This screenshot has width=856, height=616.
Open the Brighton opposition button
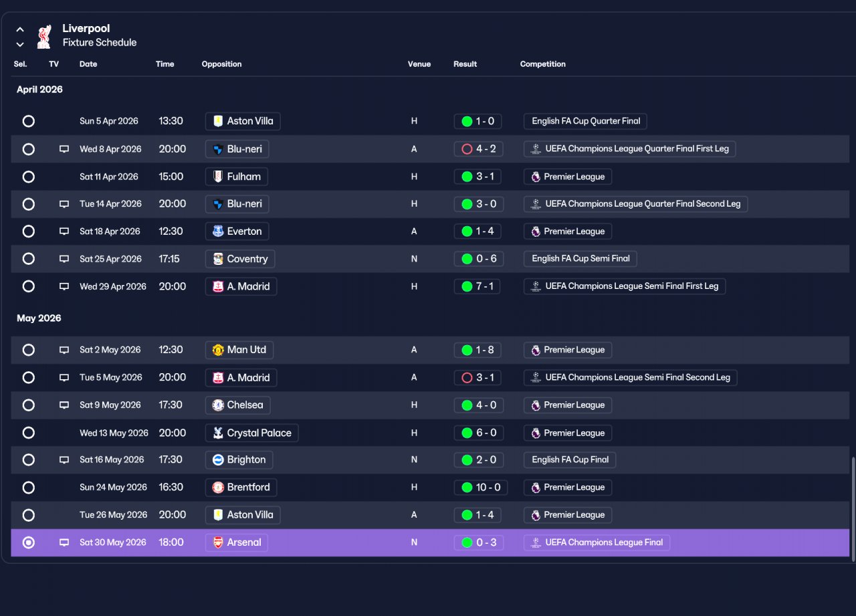pos(239,460)
